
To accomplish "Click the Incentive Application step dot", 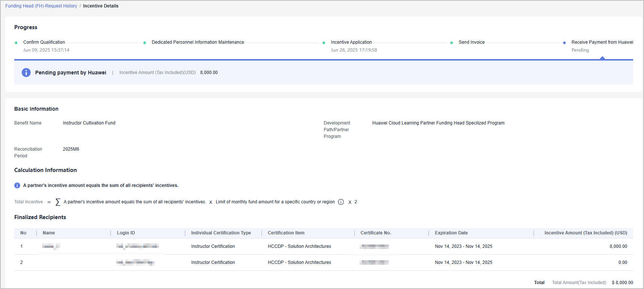I will click(x=324, y=43).
